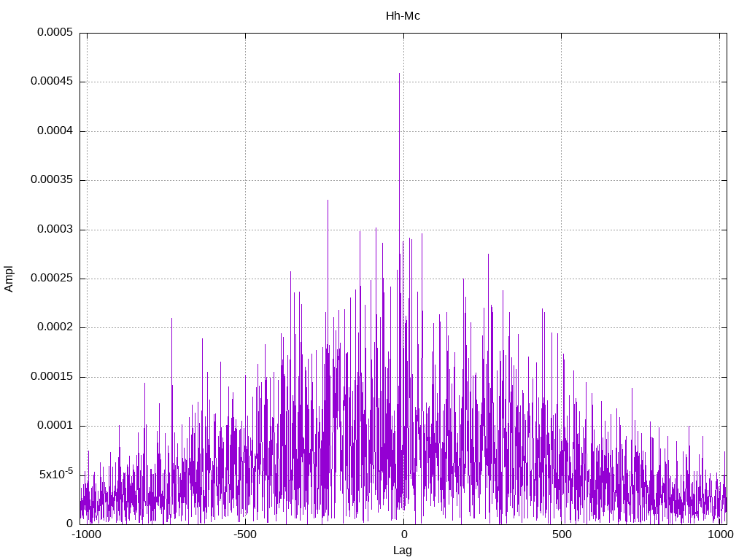Image resolution: width=747 pixels, height=560 pixels.
Task: Click the y-axis value "0"
Action: [x=69, y=524]
